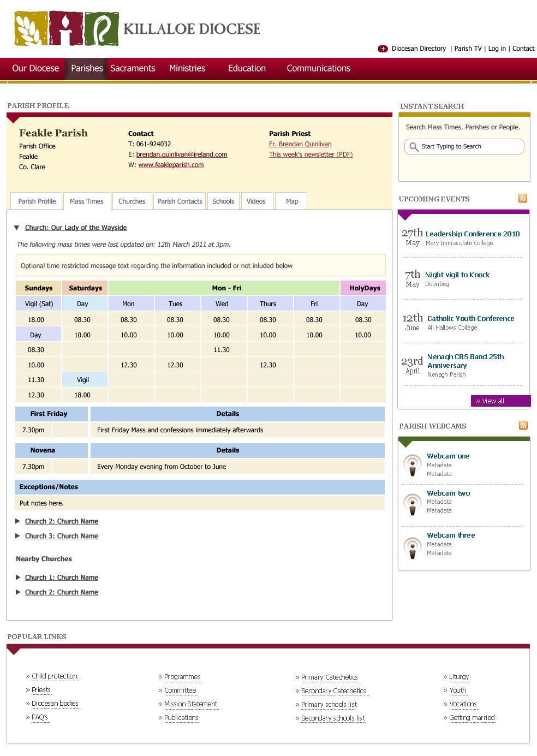Click the magnifying glass search icon
The width and height of the screenshot is (537, 756).
point(414,147)
